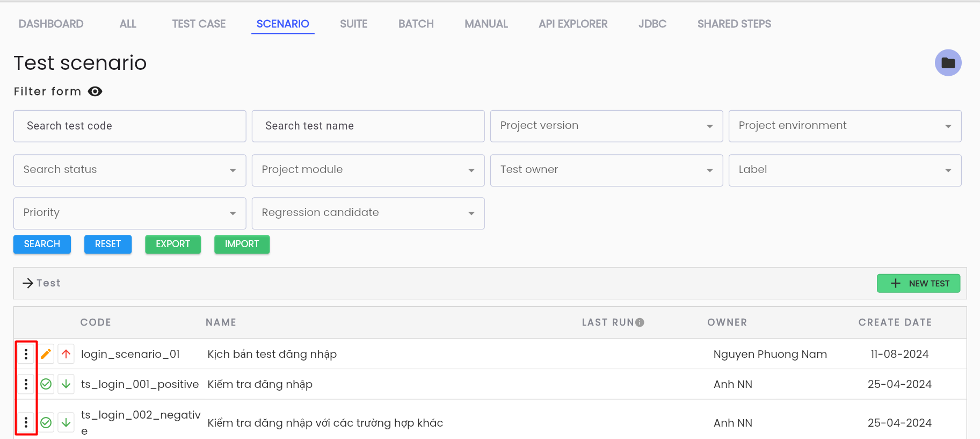980x439 pixels.
Task: Click the info icon beside LAST RUN
Action: 640,322
